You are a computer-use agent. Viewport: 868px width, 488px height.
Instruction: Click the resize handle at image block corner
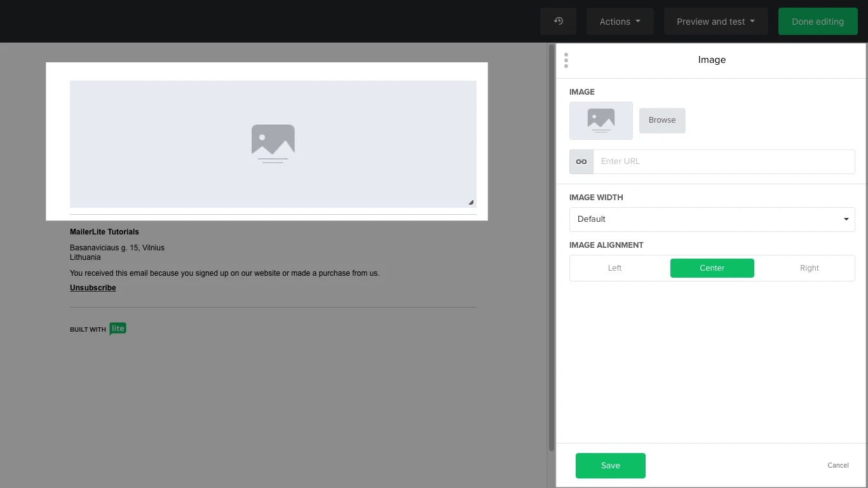click(x=471, y=202)
